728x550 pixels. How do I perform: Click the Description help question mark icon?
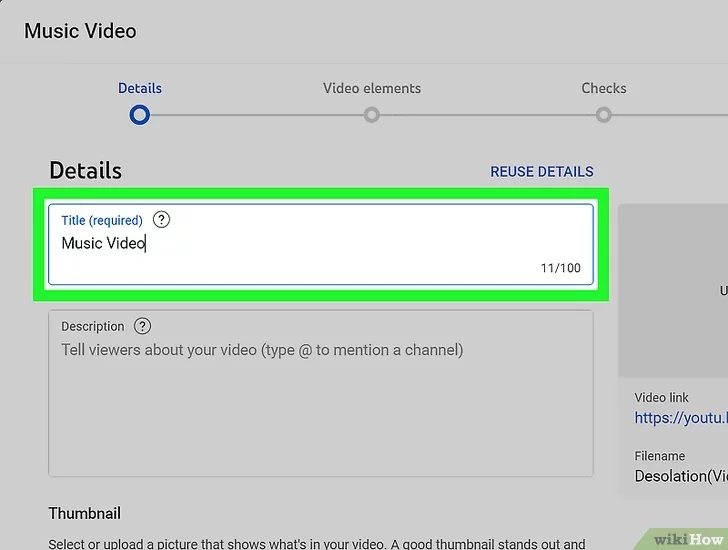(x=143, y=326)
